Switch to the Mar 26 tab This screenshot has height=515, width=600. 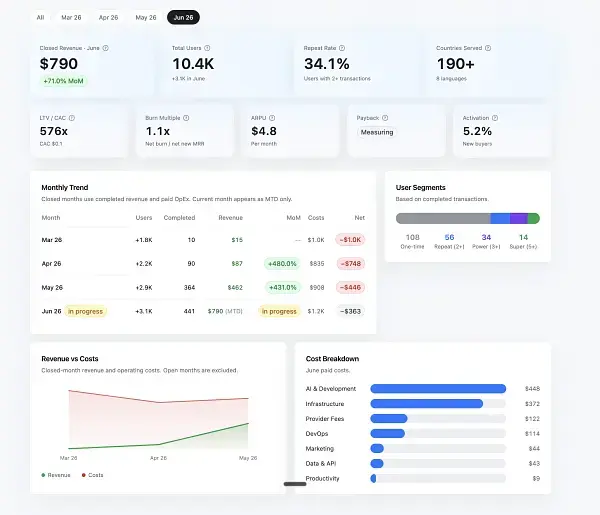(x=71, y=18)
